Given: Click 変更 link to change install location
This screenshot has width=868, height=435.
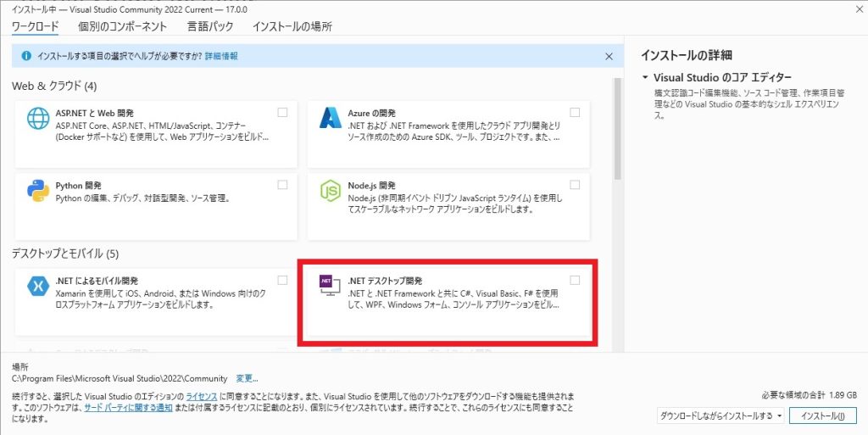Looking at the screenshot, I should pos(247,378).
